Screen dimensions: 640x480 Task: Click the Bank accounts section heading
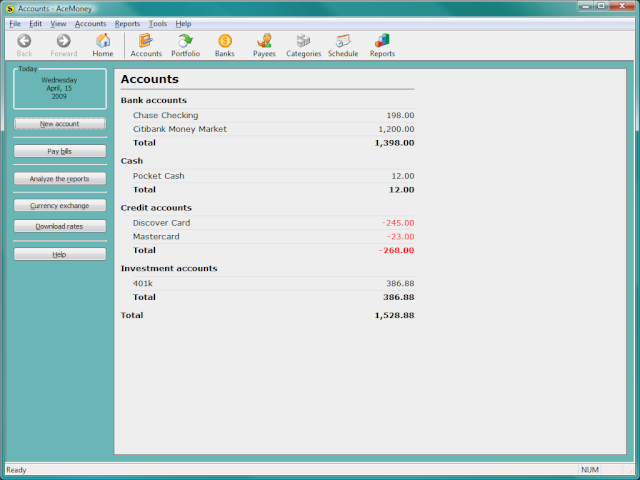pyautogui.click(x=153, y=100)
